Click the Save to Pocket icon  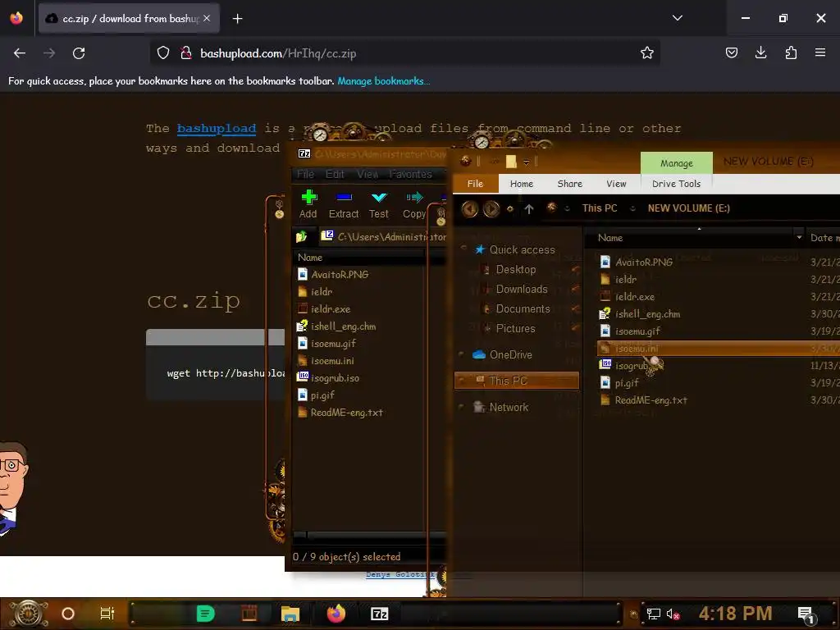(731, 52)
